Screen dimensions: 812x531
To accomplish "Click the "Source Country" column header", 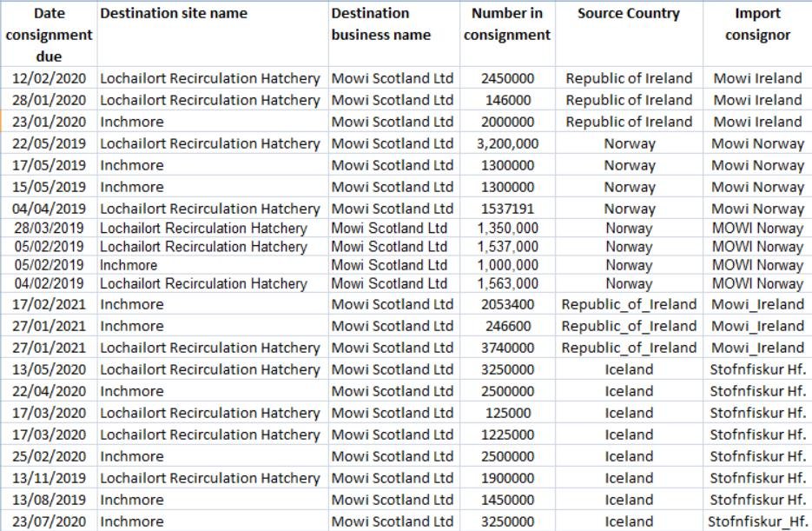I will 629,14.
